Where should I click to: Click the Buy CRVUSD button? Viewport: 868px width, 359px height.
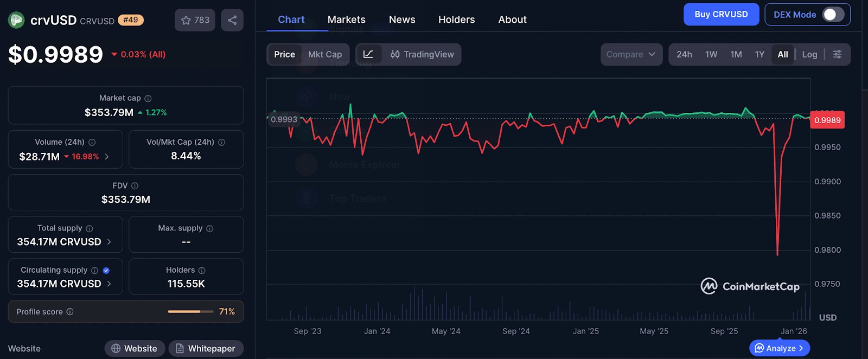click(721, 15)
